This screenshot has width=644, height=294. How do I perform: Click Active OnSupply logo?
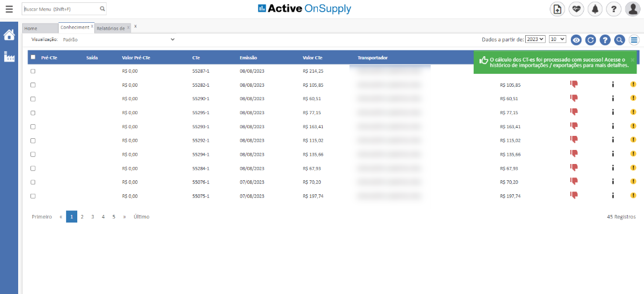coord(304,9)
